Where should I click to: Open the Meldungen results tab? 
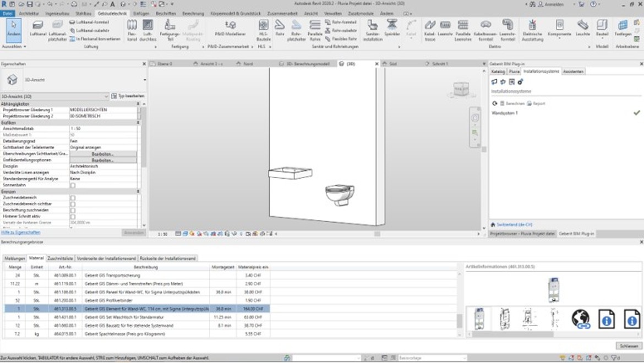[x=15, y=258]
